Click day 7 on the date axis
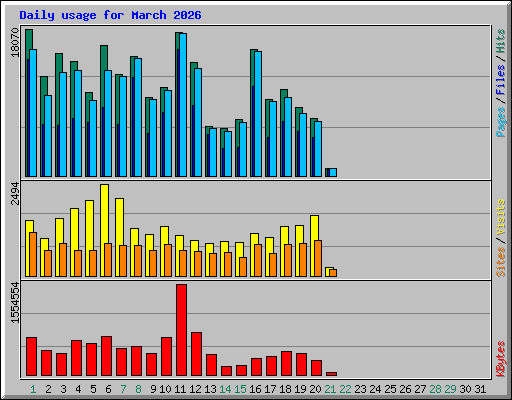 tap(123, 389)
